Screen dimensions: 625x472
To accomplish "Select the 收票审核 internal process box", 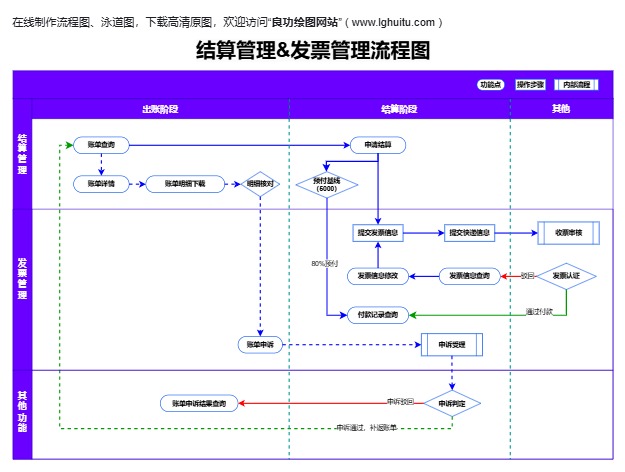I will click(x=568, y=233).
